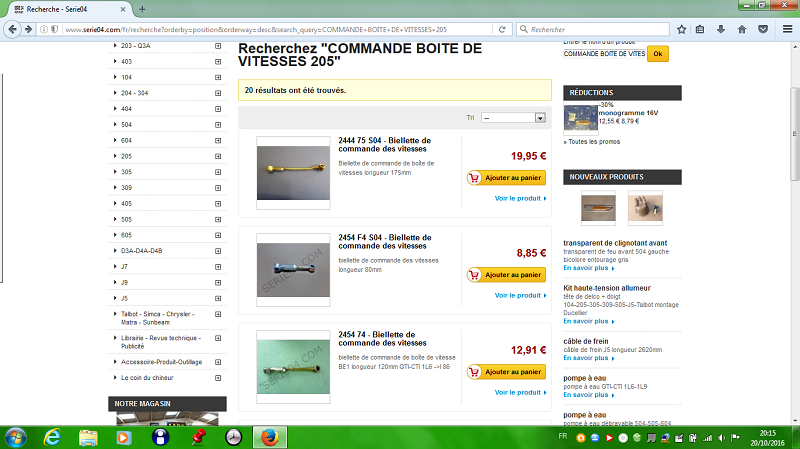Open the clock app in taskbar
Screen dimensions: 800x449
coord(233,438)
